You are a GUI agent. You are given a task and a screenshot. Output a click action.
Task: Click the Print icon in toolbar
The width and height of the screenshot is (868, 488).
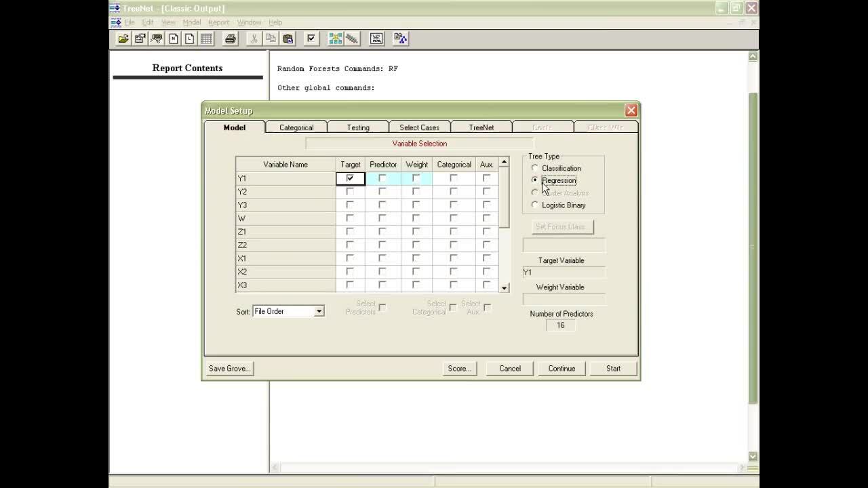[231, 39]
